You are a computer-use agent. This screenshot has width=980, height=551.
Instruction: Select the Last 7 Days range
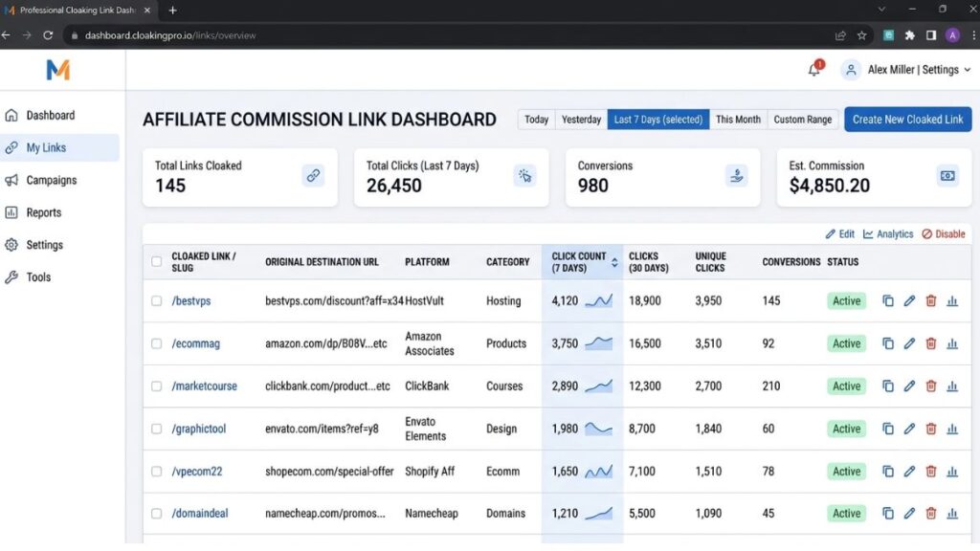[x=658, y=120]
